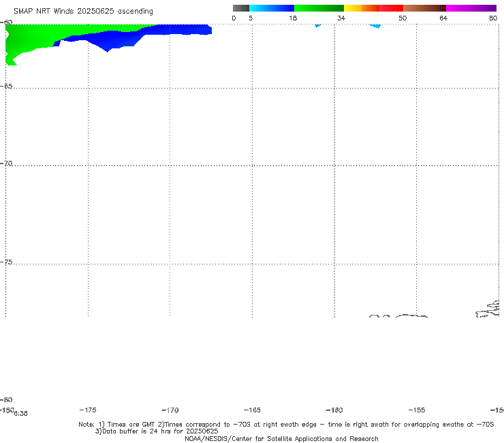
Task: Click the small light blue patch near -157
Action: [375, 26]
